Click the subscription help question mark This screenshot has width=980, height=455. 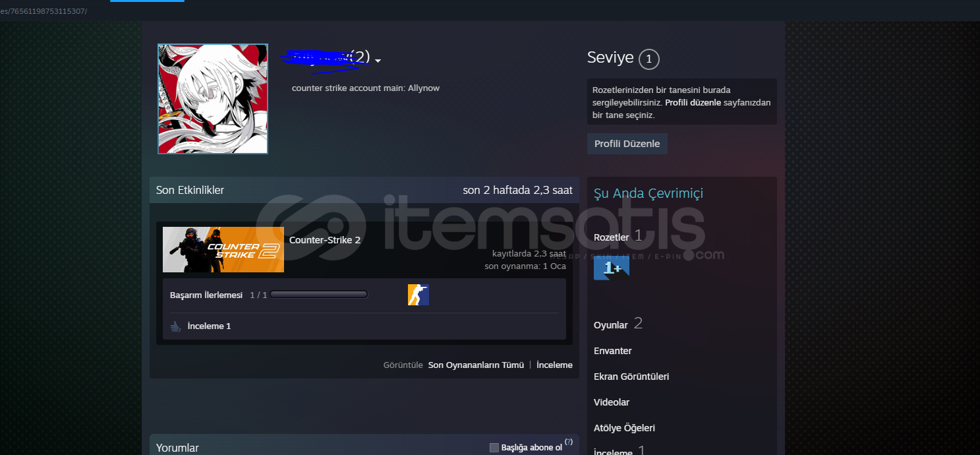(569, 442)
